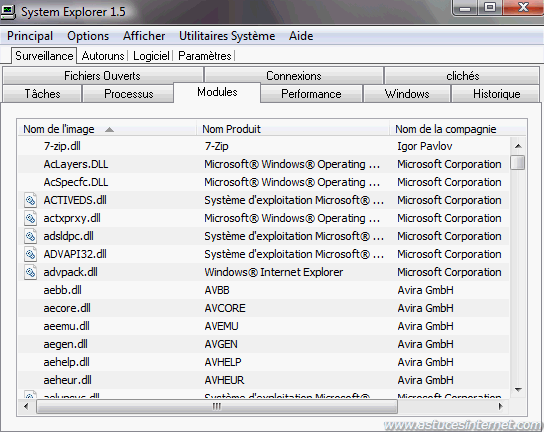544x432 pixels.
Task: Sort by Nom Produit column header
Action: [x=293, y=129]
